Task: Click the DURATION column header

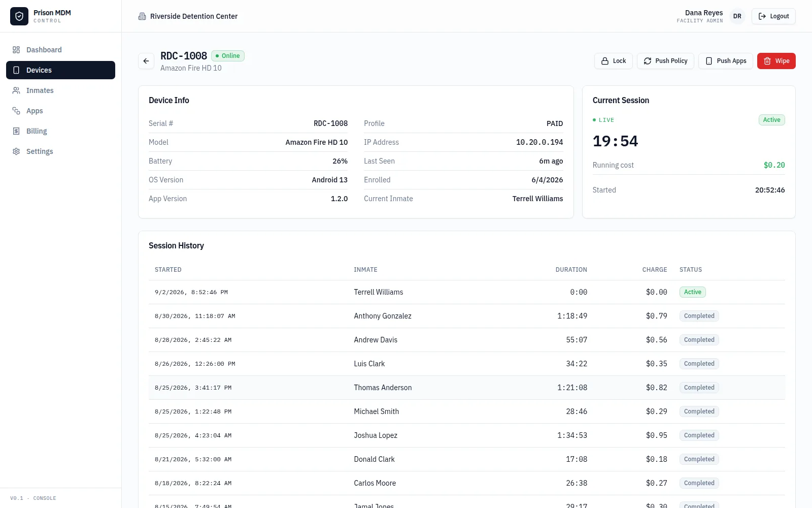Action: 571,270
